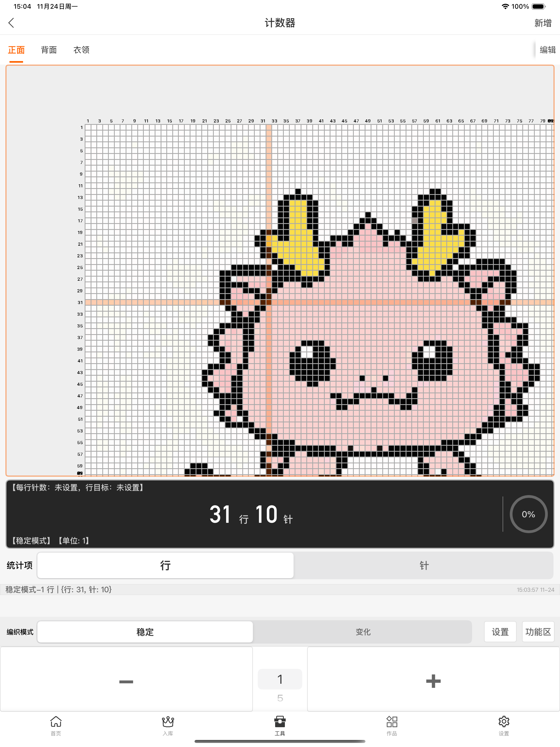The width and height of the screenshot is (560, 747).
Task: Tap the pixel pattern chart image
Action: point(280,271)
